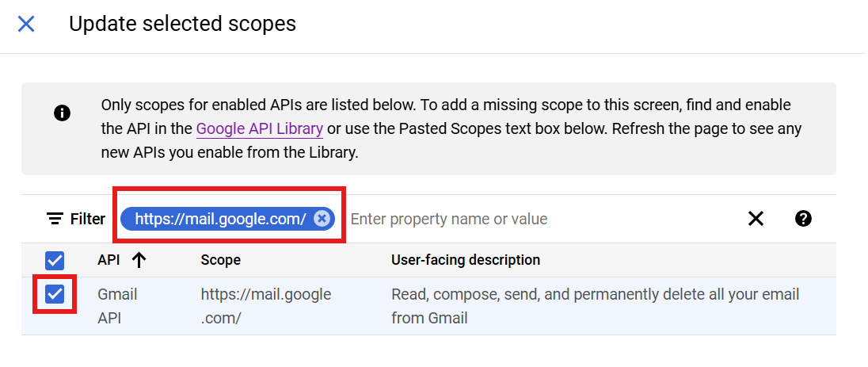This screenshot has width=868, height=367.
Task: Remove the mail.google.com filter chip
Action: 322,219
